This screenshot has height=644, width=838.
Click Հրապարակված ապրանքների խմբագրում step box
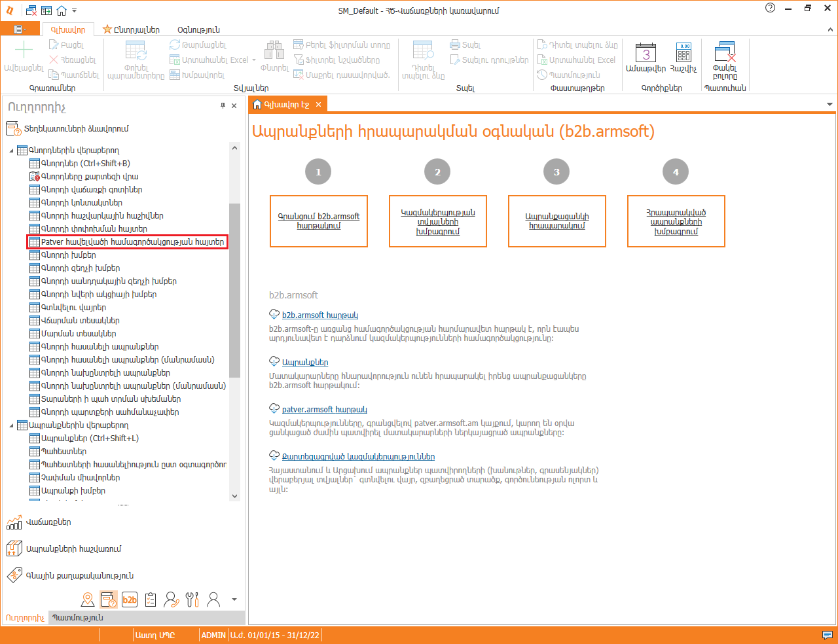tap(676, 221)
